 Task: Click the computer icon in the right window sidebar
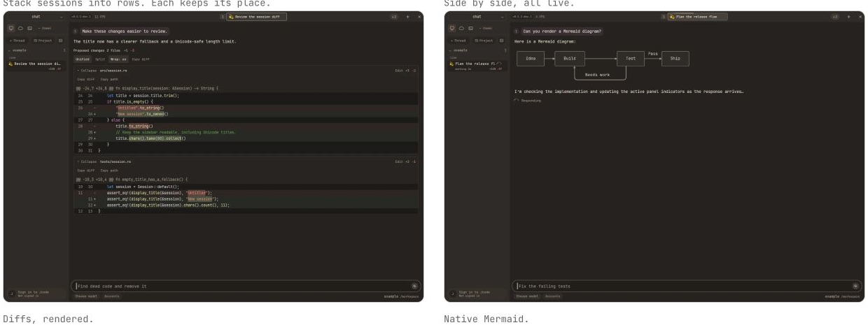click(x=452, y=28)
